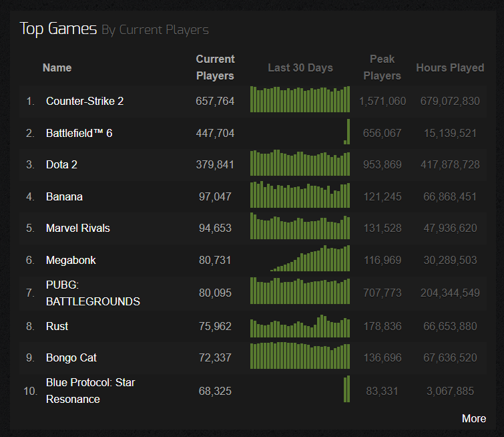The height and width of the screenshot is (437, 504).
Task: Click hours played value 66,868,451
Action: point(450,196)
